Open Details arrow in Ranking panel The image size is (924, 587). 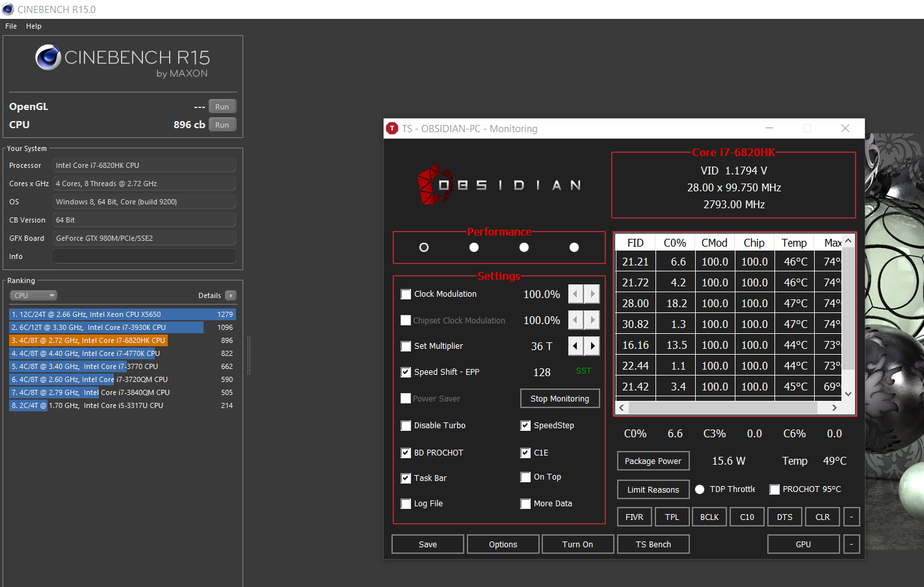click(x=231, y=295)
